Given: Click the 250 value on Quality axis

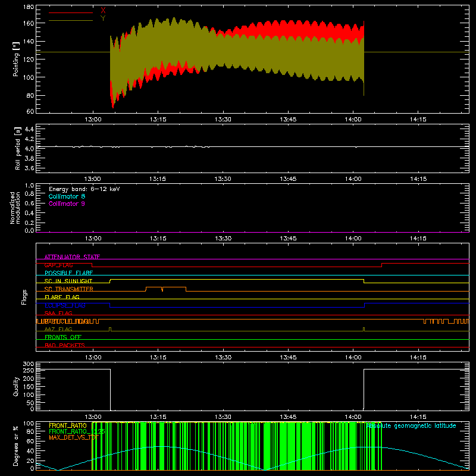Looking at the screenshot, I should 29,370.
